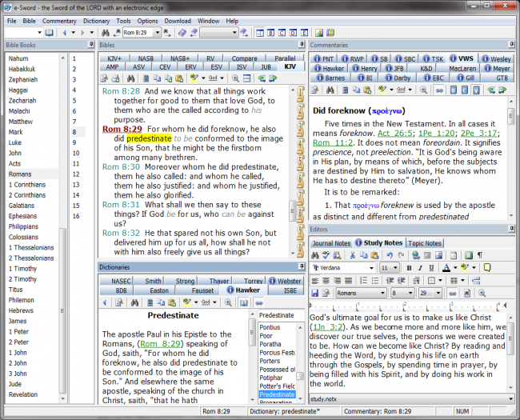Open the table insert dropdown arrow
520x420 pixels.
[440, 281]
